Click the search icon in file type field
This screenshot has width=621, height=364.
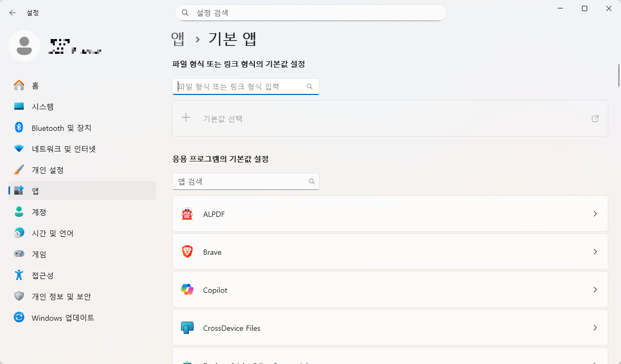tap(310, 87)
